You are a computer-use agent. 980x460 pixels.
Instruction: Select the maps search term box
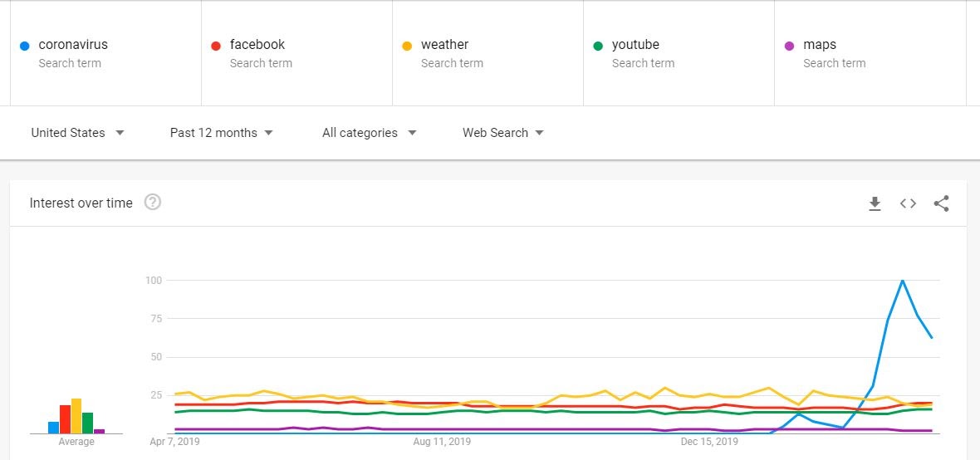pos(870,53)
